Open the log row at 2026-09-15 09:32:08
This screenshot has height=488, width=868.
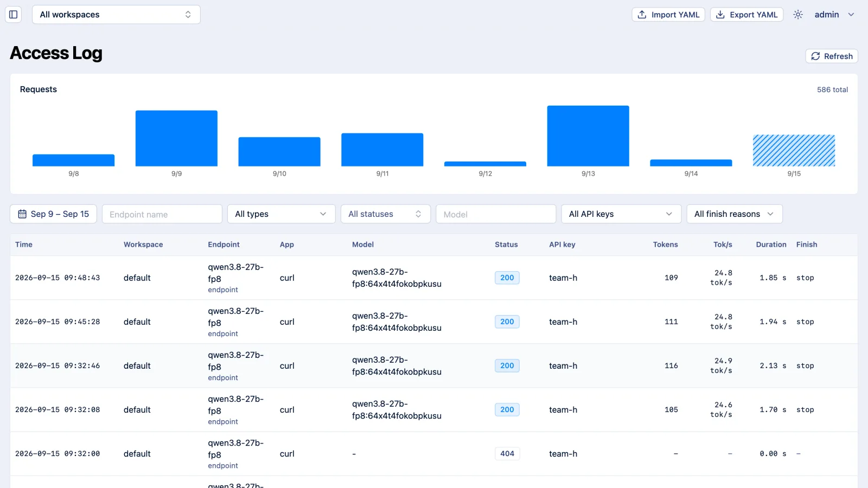click(434, 409)
